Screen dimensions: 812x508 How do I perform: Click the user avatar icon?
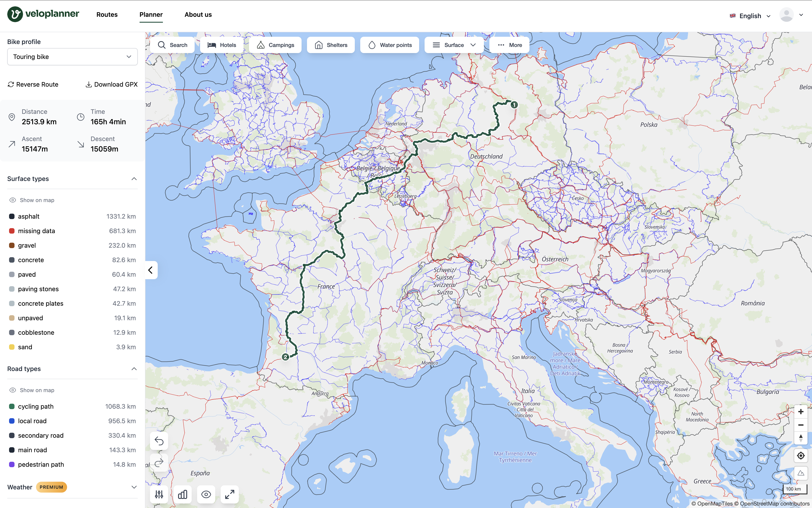786,15
